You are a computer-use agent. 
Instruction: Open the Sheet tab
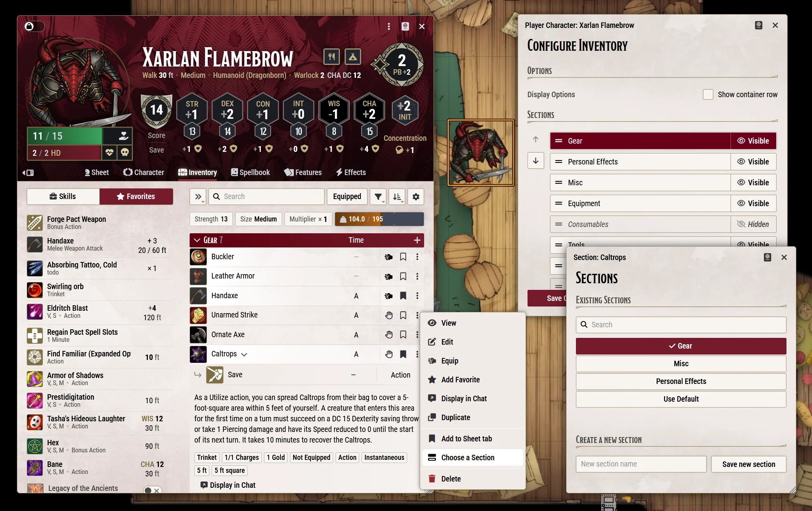tap(97, 172)
